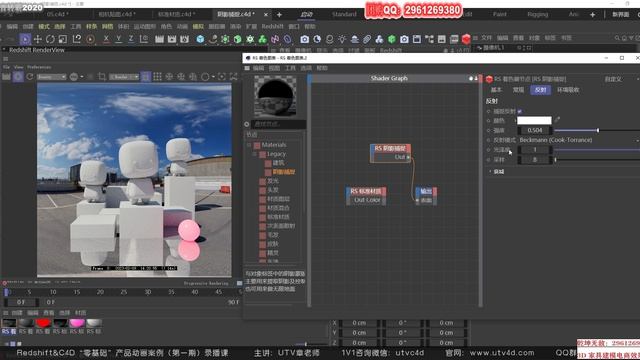Image resolution: width=640 pixels, height=360 pixels.
Task: Click the eyedropper beside color swatch
Action: point(557,120)
